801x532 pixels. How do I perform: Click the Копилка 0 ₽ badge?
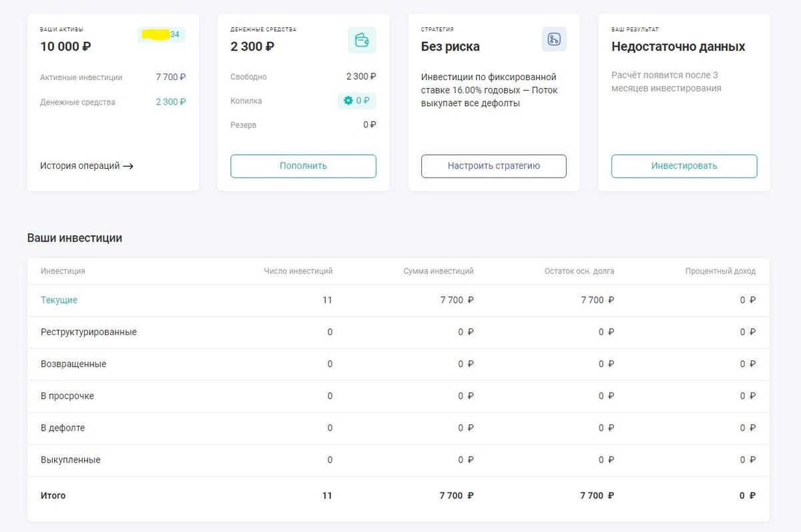point(356,101)
